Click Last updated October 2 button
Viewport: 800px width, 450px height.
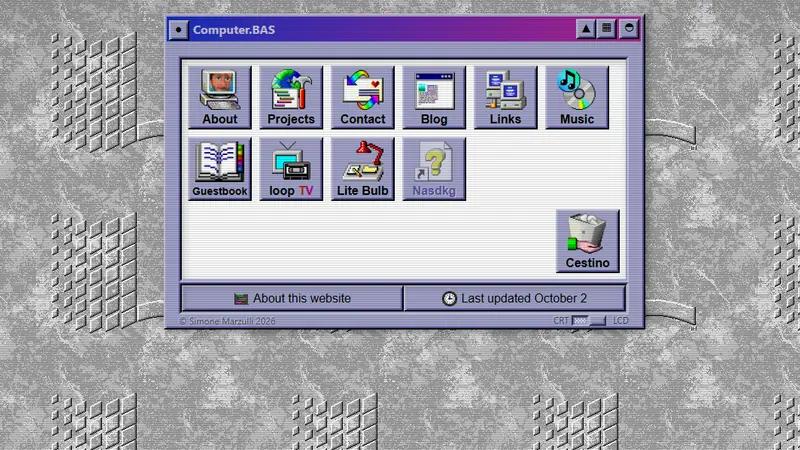pyautogui.click(x=514, y=298)
